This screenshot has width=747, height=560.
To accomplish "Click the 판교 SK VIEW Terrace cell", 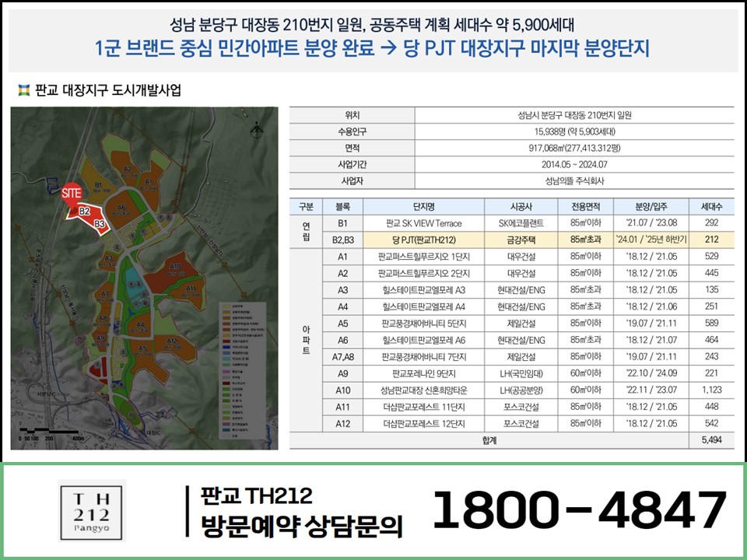I will tap(423, 223).
